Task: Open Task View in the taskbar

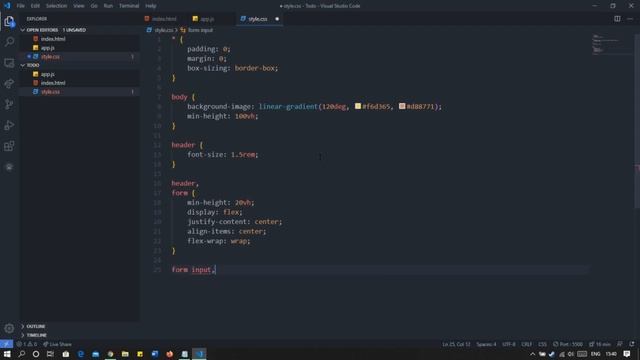Action: pyautogui.click(x=50, y=354)
